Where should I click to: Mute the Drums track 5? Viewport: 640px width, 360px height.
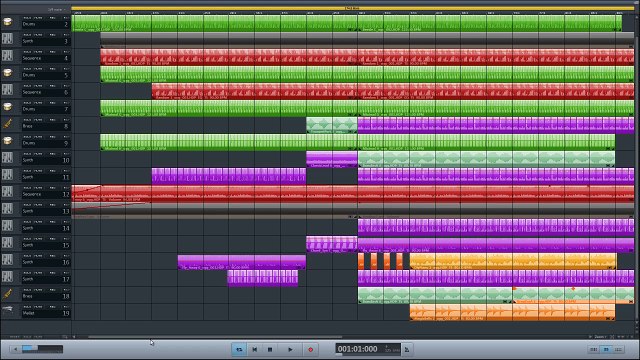pos(38,69)
